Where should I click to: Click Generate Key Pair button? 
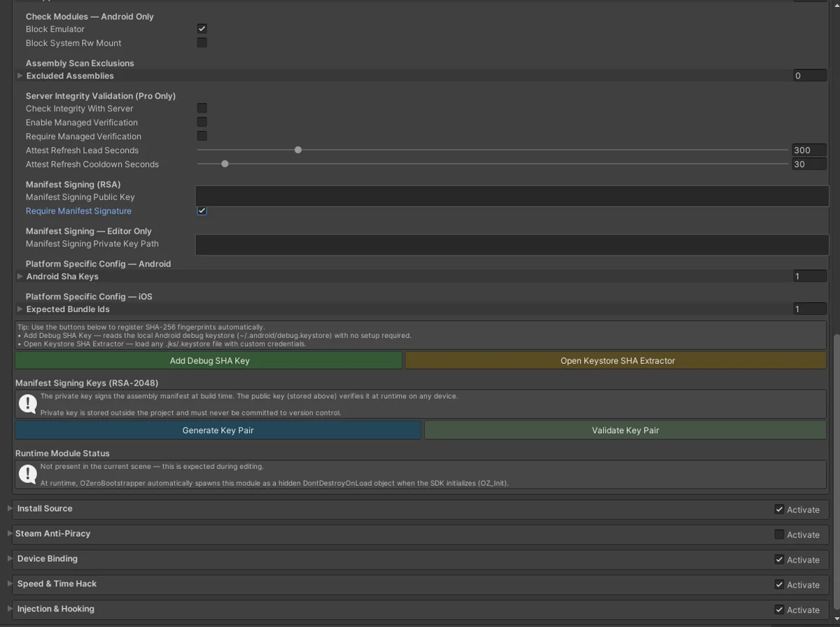point(218,430)
